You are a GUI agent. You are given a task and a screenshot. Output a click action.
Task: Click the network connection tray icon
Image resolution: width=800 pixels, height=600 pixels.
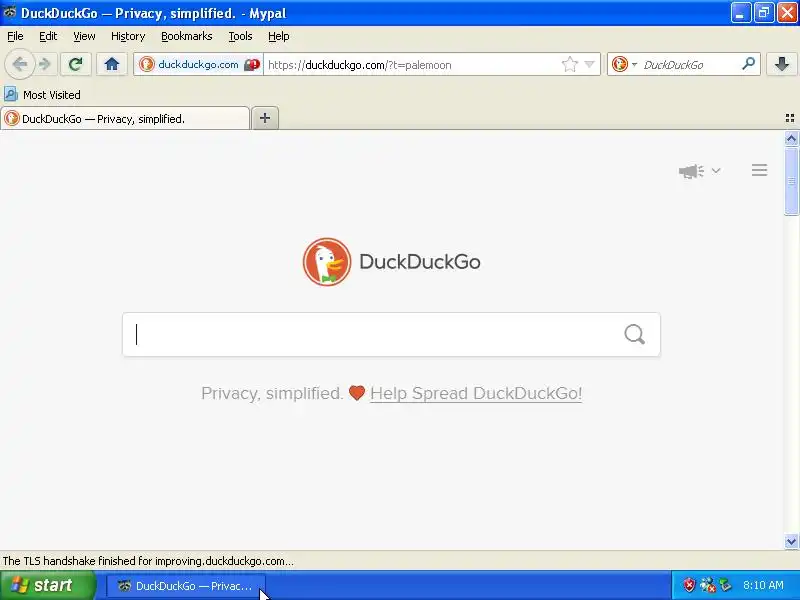pos(708,585)
